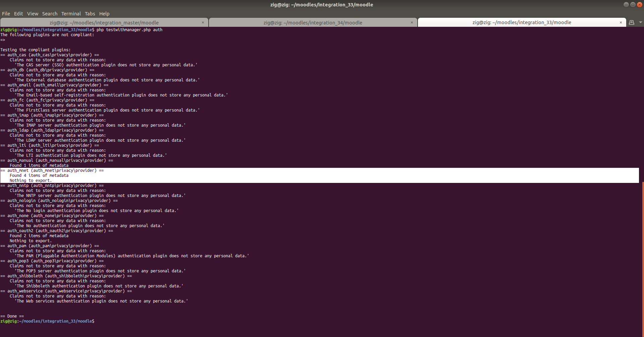The width and height of the screenshot is (644, 337).
Task: Close the integration_33/moodle tab
Action: [621, 22]
